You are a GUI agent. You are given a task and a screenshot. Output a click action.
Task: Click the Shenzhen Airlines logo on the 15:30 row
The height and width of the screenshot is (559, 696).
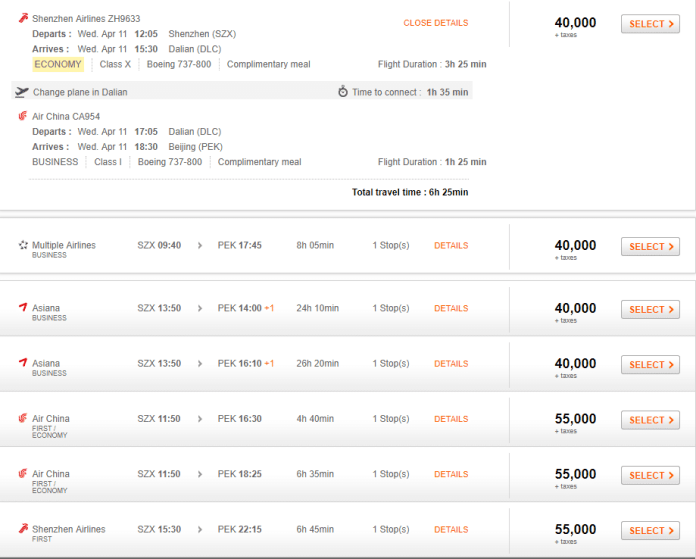coord(23,528)
